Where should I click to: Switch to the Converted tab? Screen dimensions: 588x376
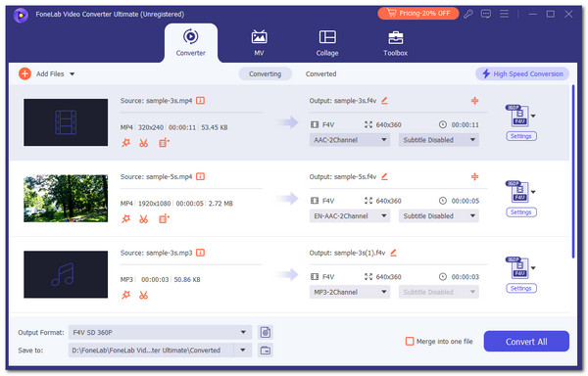[320, 73]
